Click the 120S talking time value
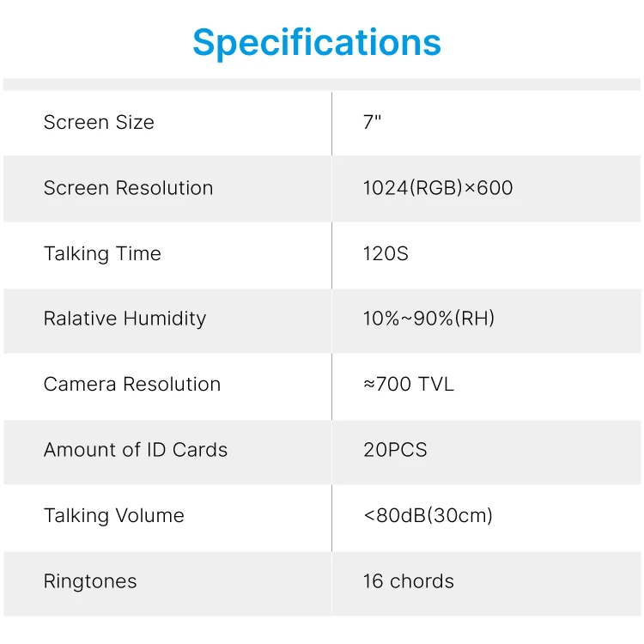644x644 pixels. [x=386, y=254]
